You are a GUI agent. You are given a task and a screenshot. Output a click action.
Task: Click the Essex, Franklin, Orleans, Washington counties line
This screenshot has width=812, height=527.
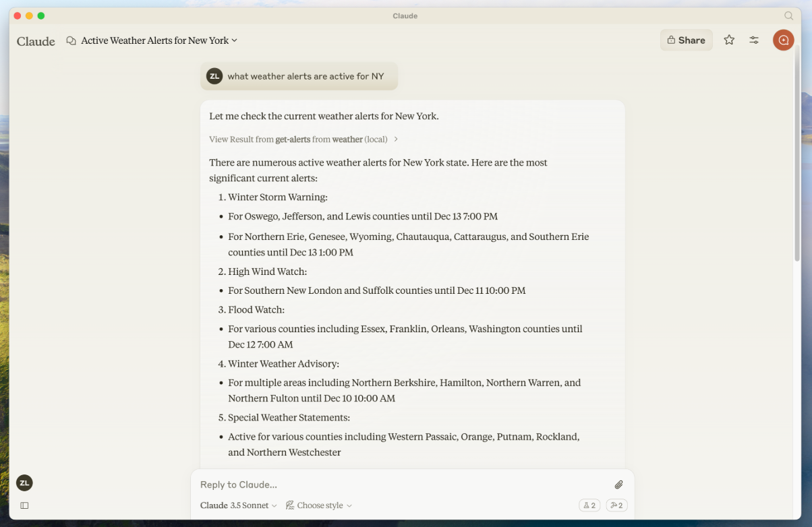click(x=405, y=337)
